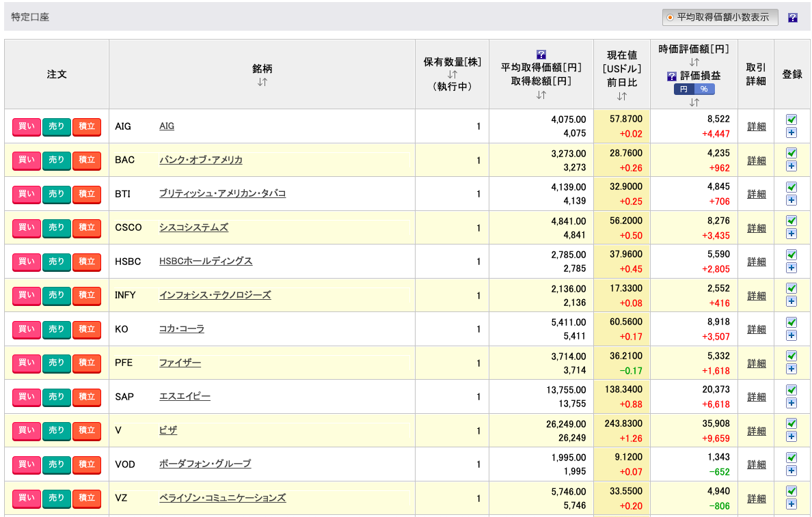The width and height of the screenshot is (812, 517).
Task: Click plus icon in KO row
Action: tap(791, 335)
